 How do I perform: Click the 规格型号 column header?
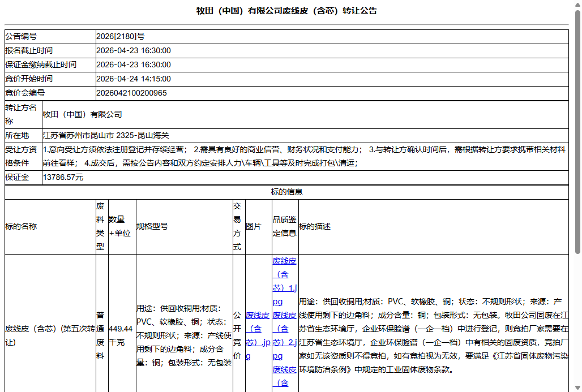[x=185, y=227]
